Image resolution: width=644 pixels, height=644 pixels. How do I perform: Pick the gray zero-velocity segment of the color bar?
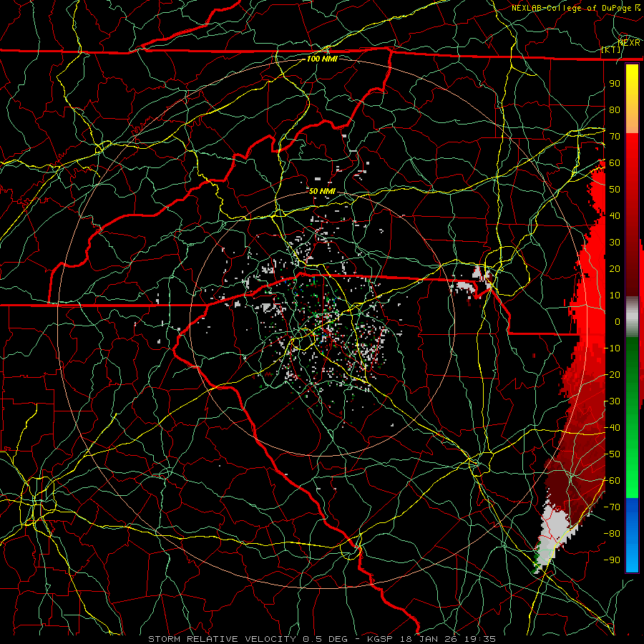pyautogui.click(x=632, y=317)
